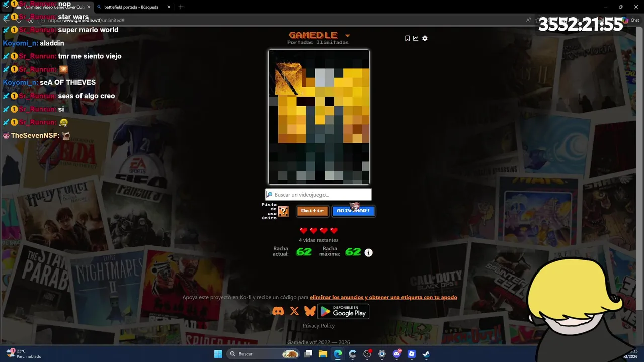The image size is (644, 362).
Task: Click the pixelated game cover image
Action: pyautogui.click(x=319, y=117)
